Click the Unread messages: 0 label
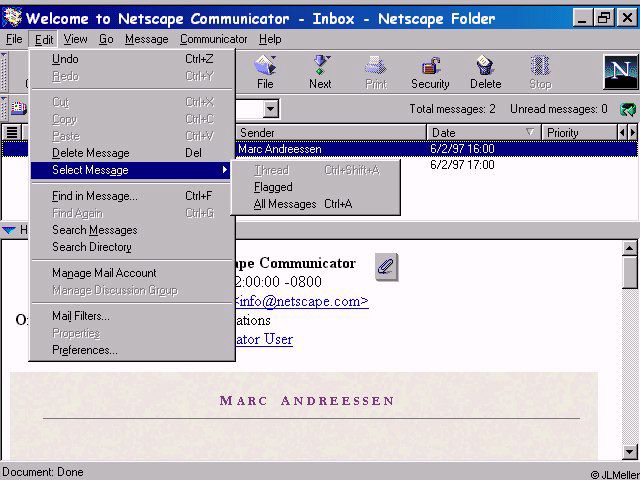640x480 pixels. tap(559, 109)
